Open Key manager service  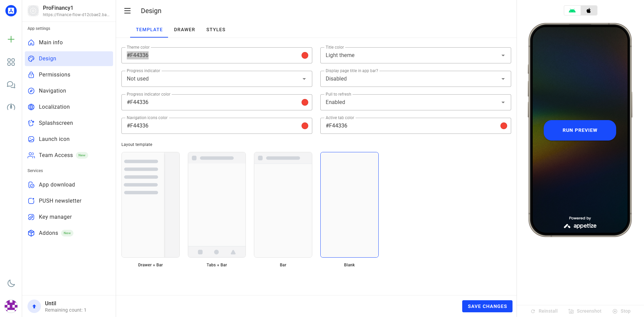coord(69,217)
